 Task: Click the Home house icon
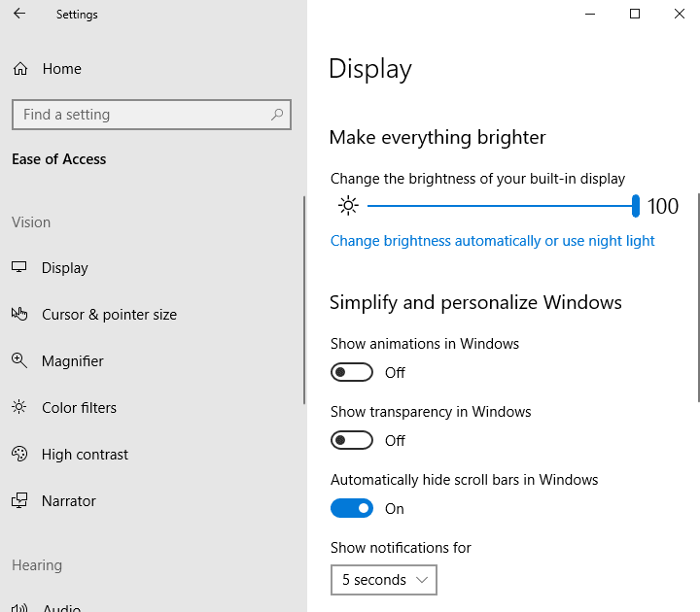point(20,69)
